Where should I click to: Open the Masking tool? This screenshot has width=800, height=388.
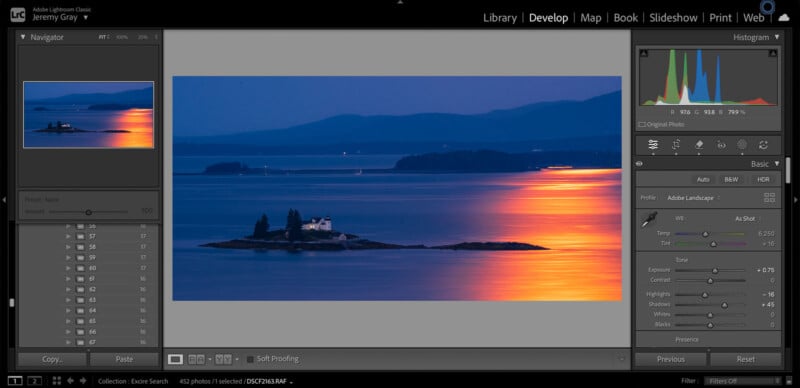click(742, 145)
